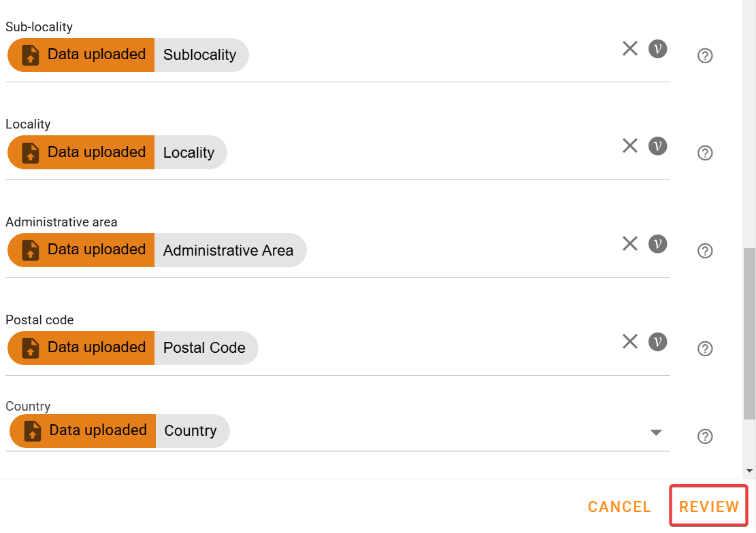Image resolution: width=756 pixels, height=533 pixels.
Task: Show help for the Locality field
Action: (x=706, y=153)
